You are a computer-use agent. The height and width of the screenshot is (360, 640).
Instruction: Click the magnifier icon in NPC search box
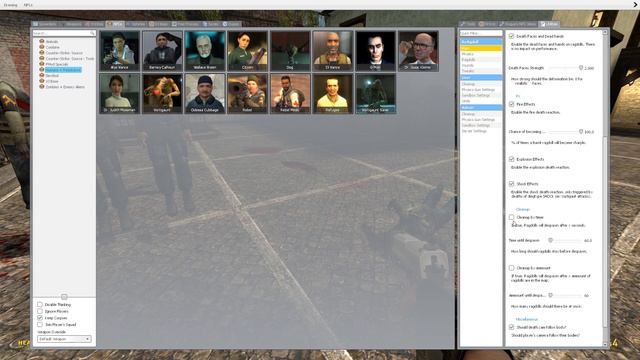point(92,33)
